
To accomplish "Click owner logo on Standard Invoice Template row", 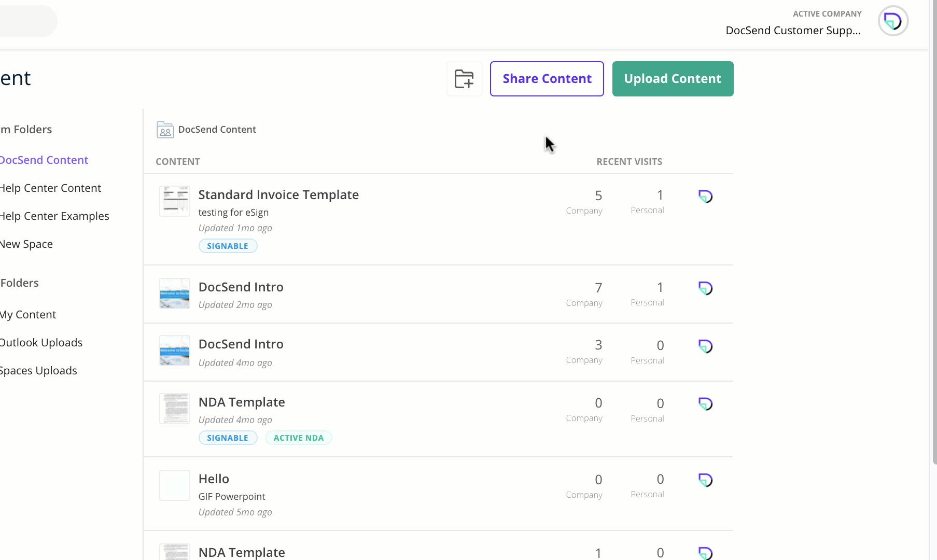I will coord(705,197).
